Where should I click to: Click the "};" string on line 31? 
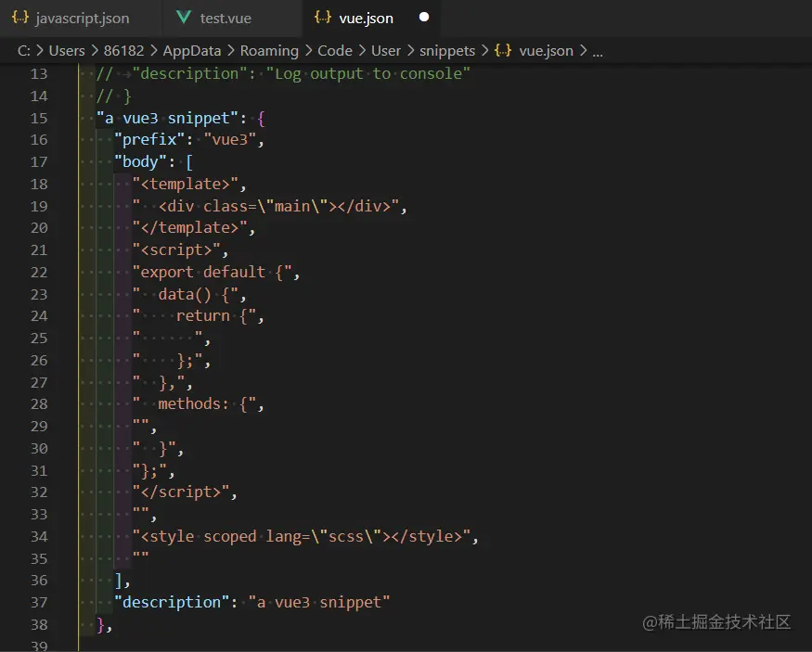(149, 471)
